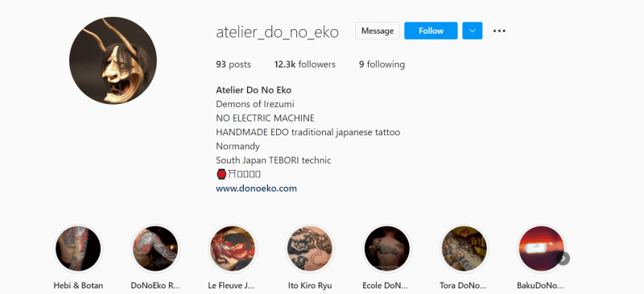Open the Tora DoNo... highlight

coord(464,248)
